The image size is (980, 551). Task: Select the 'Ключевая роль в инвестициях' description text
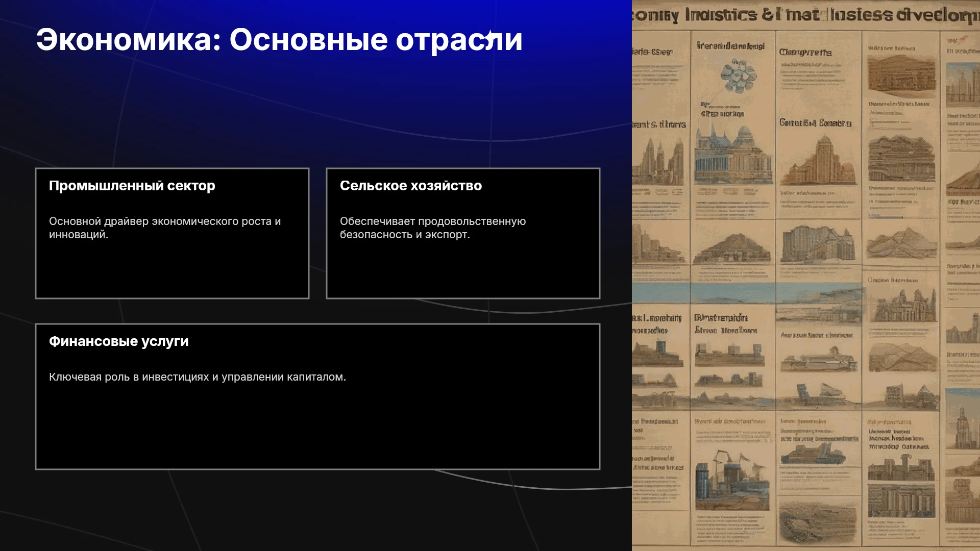click(x=198, y=377)
